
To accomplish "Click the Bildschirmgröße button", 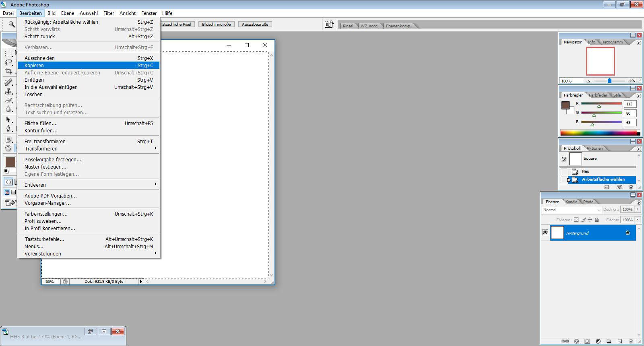I will pyautogui.click(x=216, y=24).
